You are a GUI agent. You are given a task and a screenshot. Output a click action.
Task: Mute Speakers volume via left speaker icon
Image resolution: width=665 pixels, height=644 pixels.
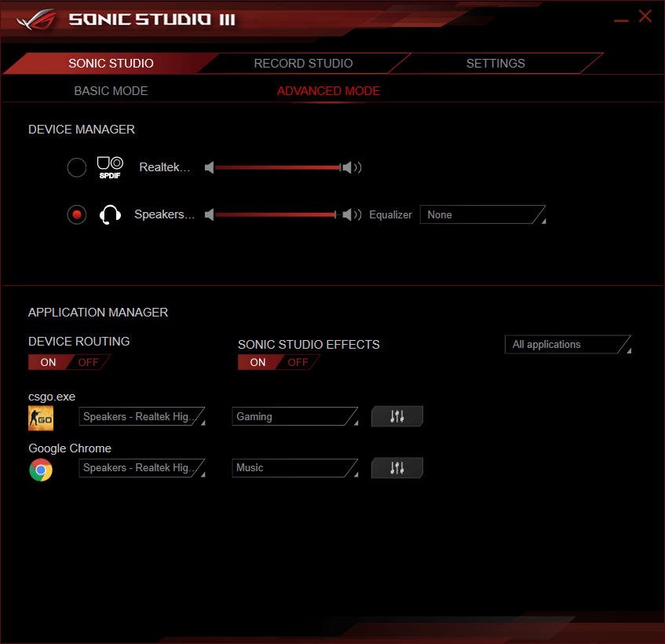(209, 214)
